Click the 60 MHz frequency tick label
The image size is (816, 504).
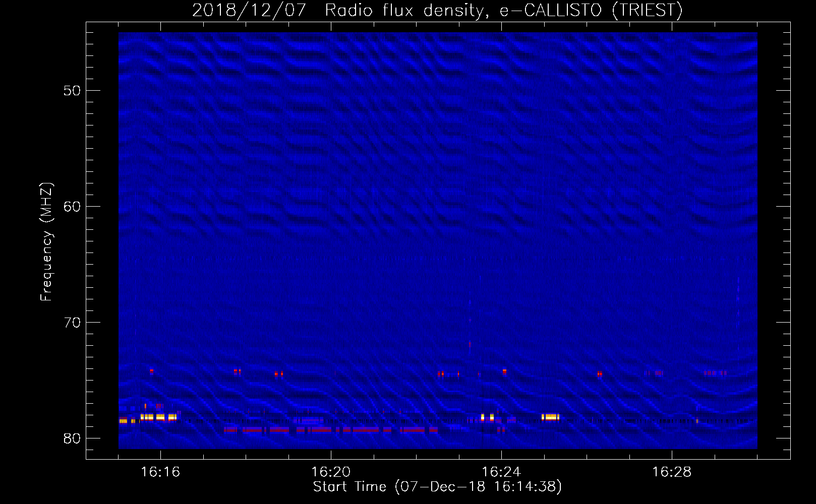coord(72,207)
